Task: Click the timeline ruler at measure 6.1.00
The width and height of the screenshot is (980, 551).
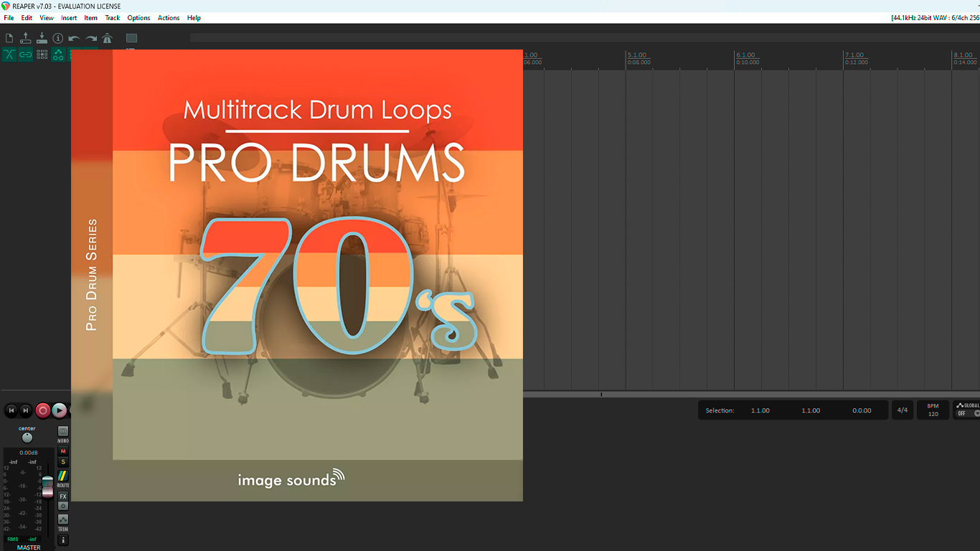Action: (745, 55)
